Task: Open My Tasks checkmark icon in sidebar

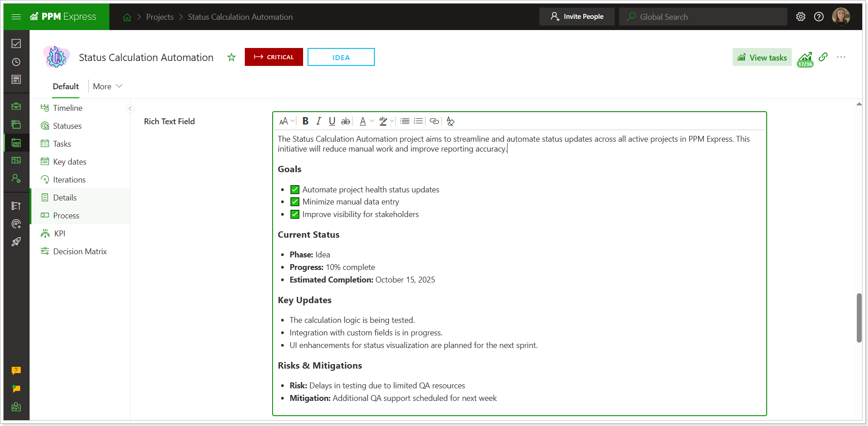Action: coord(16,43)
